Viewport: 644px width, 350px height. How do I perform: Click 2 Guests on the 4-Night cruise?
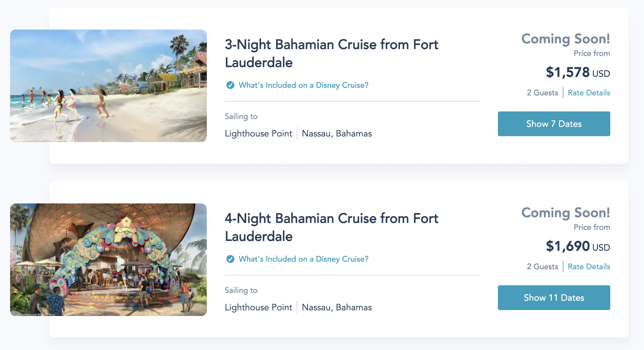(542, 266)
